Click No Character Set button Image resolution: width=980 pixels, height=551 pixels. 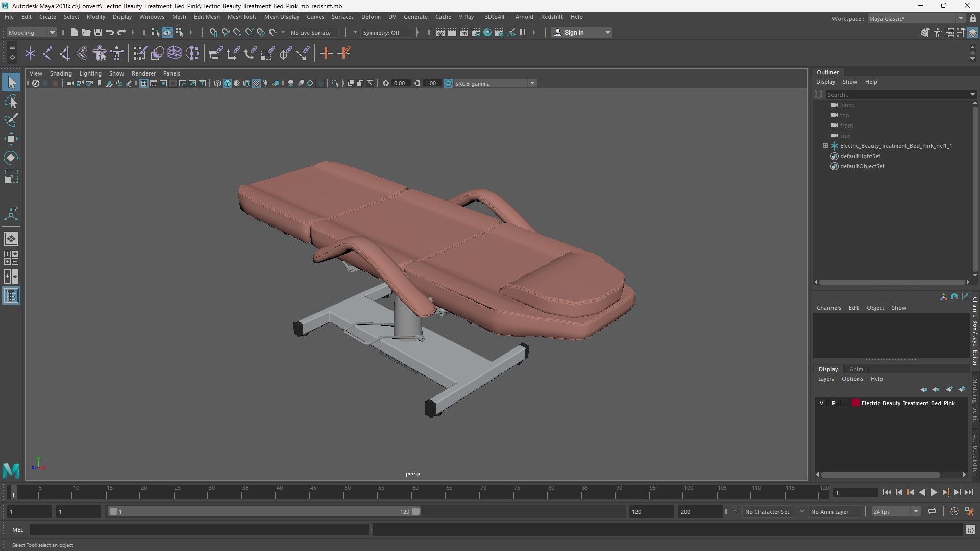767,512
